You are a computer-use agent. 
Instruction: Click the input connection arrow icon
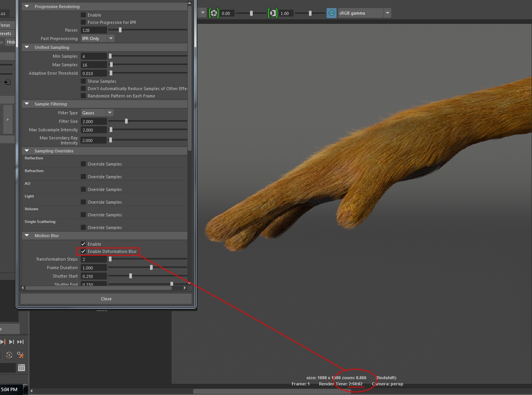(x=7, y=82)
